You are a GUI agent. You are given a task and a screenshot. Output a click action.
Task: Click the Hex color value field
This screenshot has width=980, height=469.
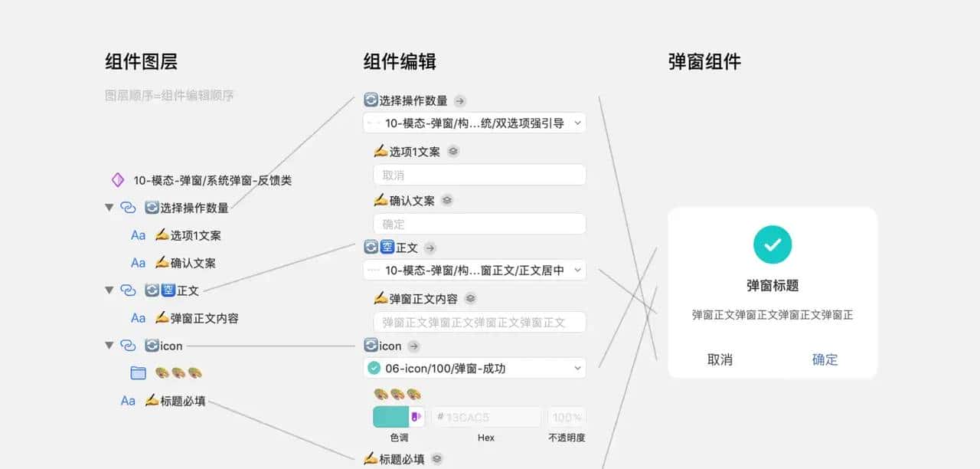(485, 417)
